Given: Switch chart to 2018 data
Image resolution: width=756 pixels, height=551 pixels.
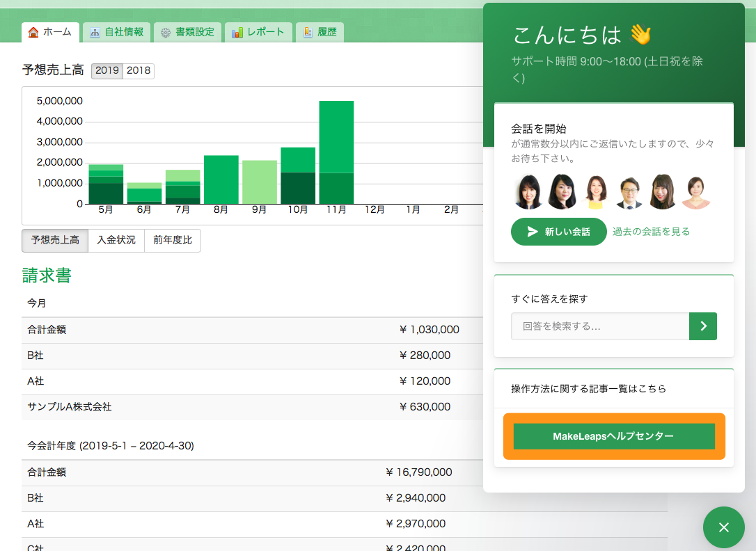Looking at the screenshot, I should click(139, 70).
